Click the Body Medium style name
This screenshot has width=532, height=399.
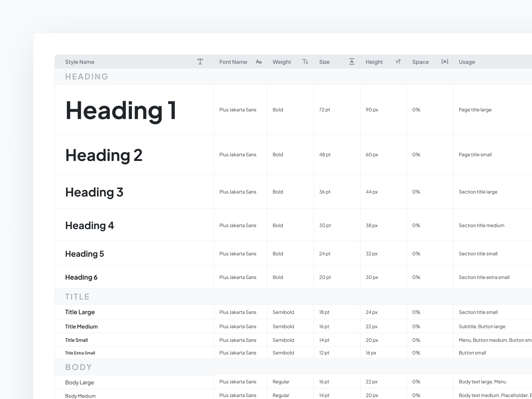[x=80, y=396]
